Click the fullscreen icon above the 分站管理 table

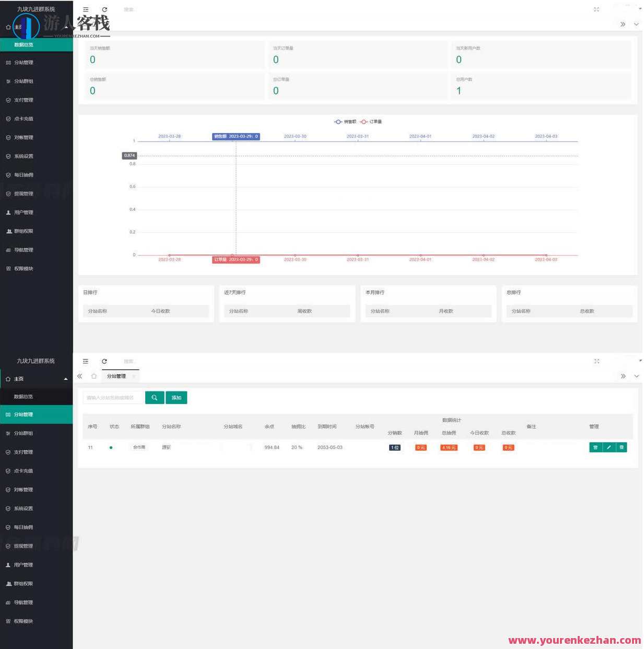[596, 361]
